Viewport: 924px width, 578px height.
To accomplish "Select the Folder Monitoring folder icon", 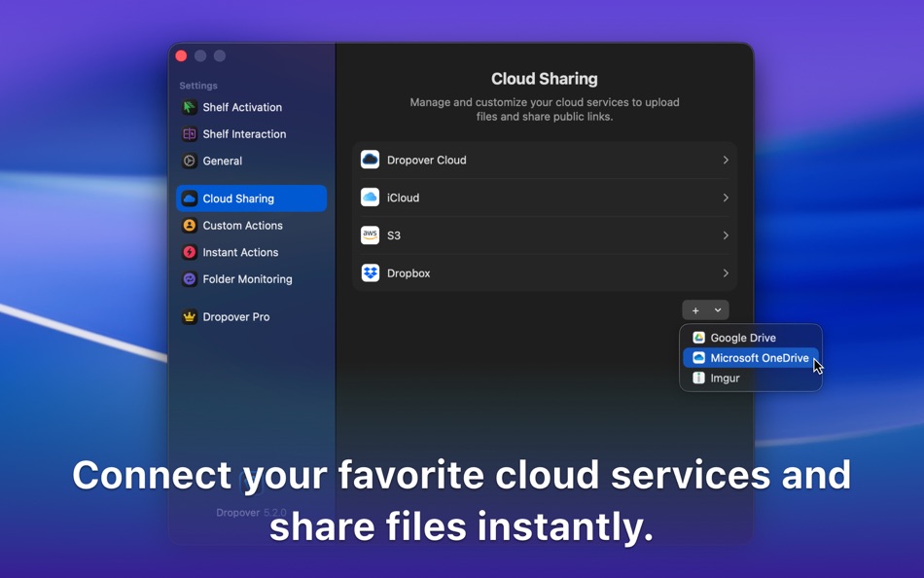I will [x=188, y=279].
